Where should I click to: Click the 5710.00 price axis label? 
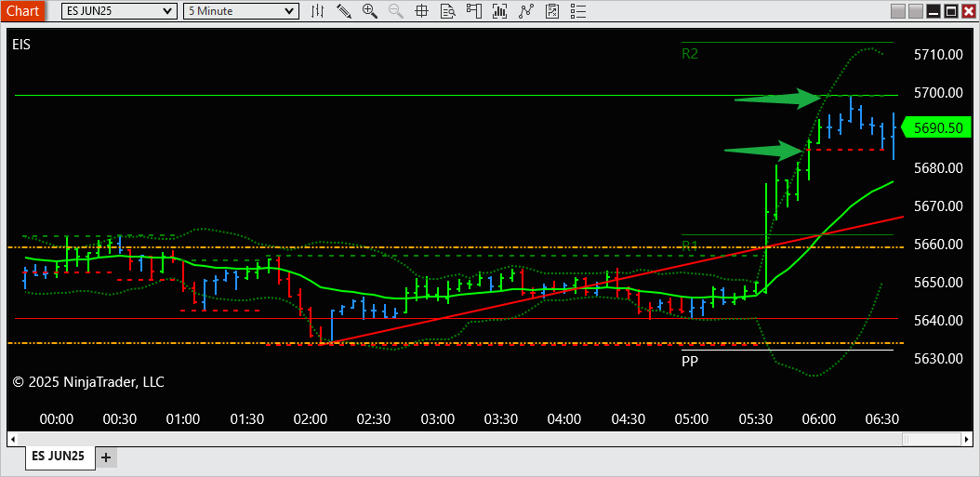coord(939,55)
